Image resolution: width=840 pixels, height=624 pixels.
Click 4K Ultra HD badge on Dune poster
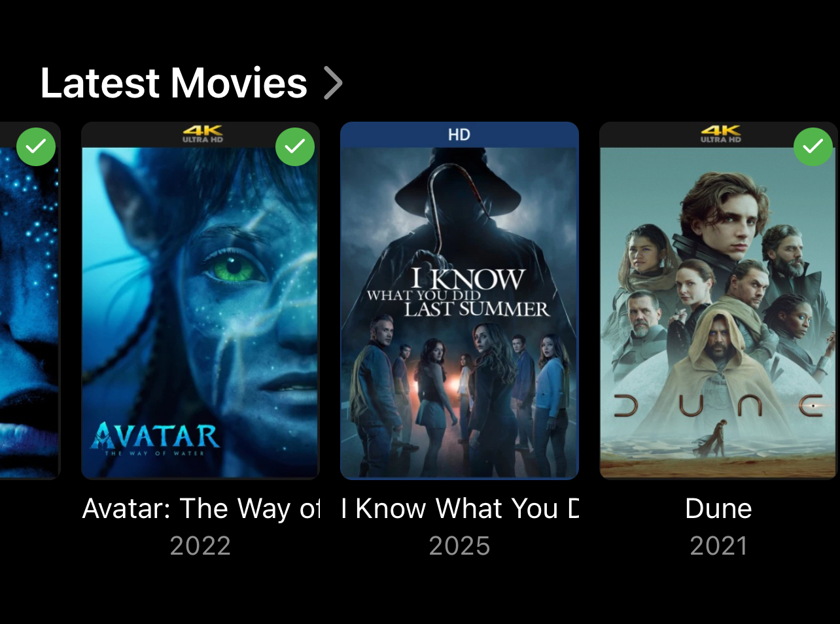[x=720, y=135]
